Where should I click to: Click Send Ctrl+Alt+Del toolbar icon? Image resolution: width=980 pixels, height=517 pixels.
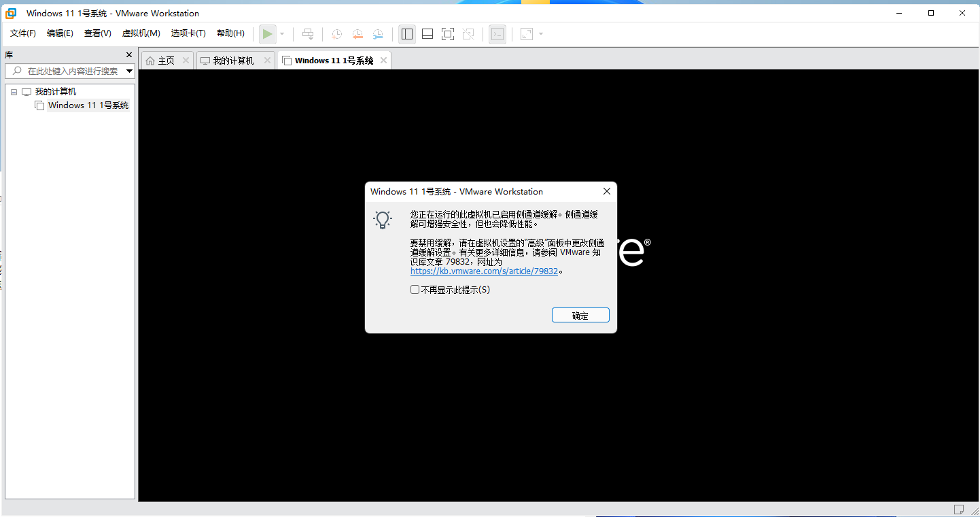coord(308,34)
